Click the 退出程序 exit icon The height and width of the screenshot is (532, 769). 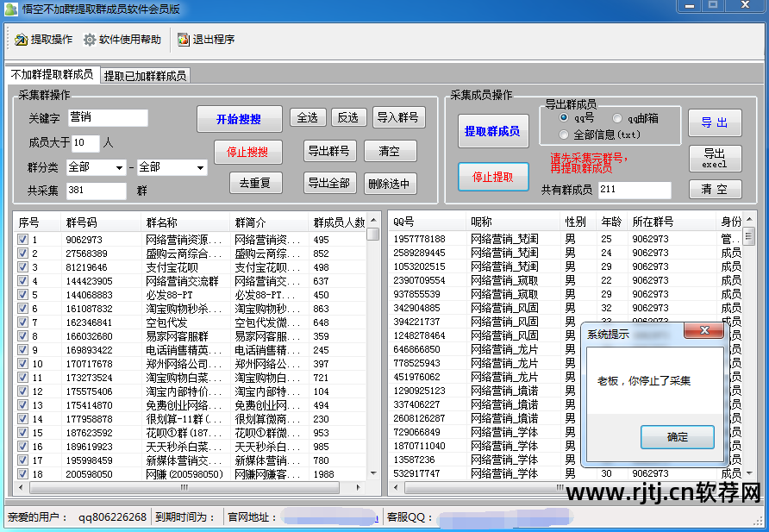point(183,39)
